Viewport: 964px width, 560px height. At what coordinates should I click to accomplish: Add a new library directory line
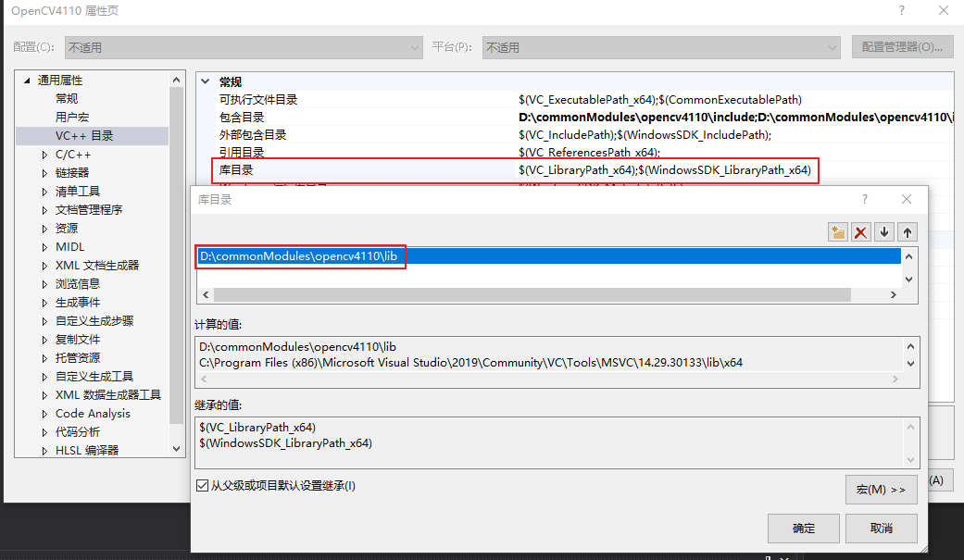point(837,231)
